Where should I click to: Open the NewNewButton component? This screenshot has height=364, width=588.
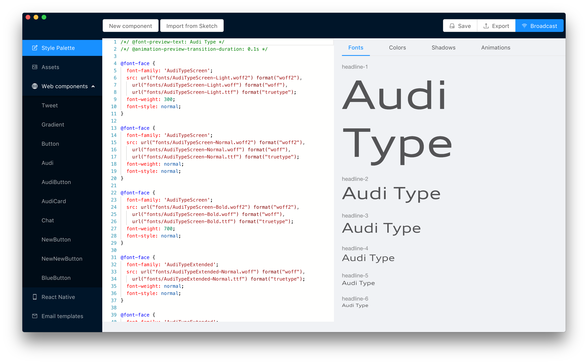tap(62, 259)
